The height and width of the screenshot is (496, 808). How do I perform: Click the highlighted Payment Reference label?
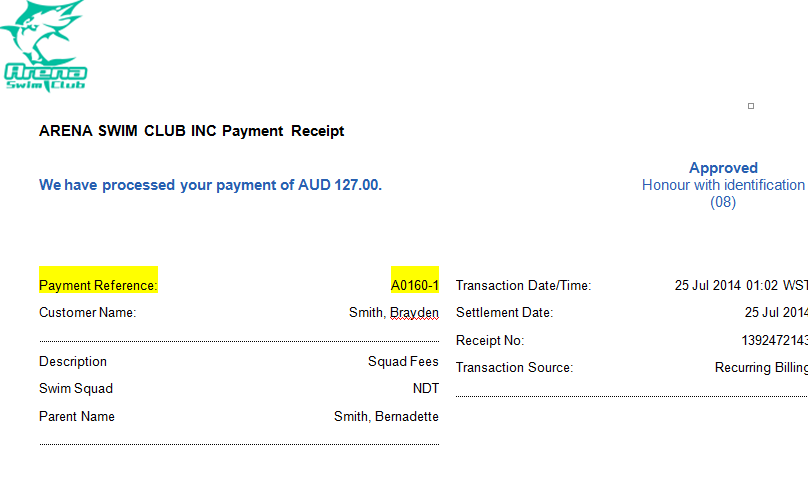tap(98, 285)
